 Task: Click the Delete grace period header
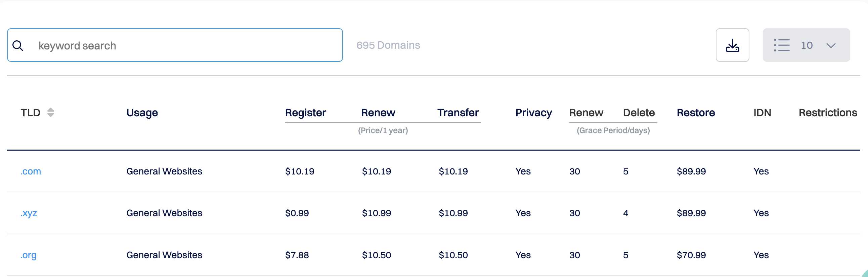pyautogui.click(x=639, y=113)
